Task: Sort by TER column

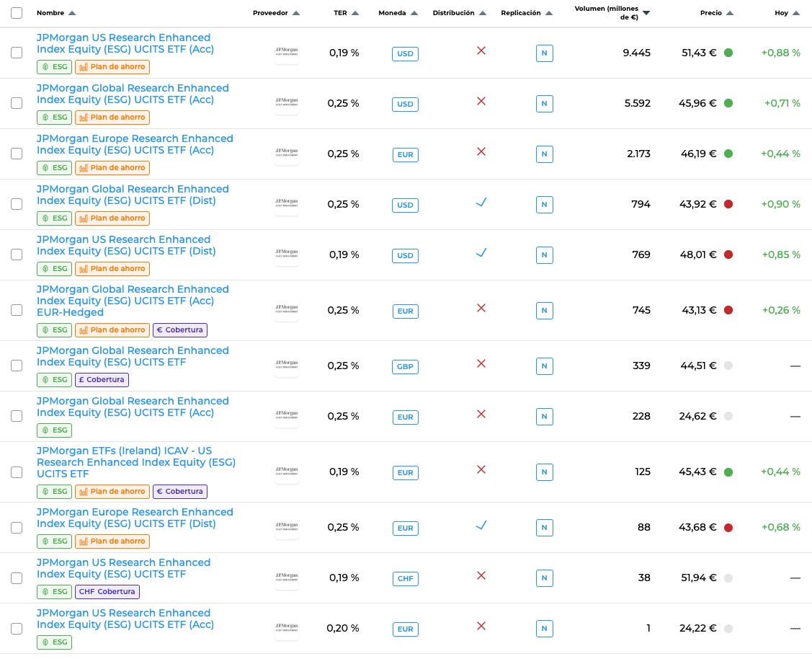Action: pyautogui.click(x=346, y=13)
